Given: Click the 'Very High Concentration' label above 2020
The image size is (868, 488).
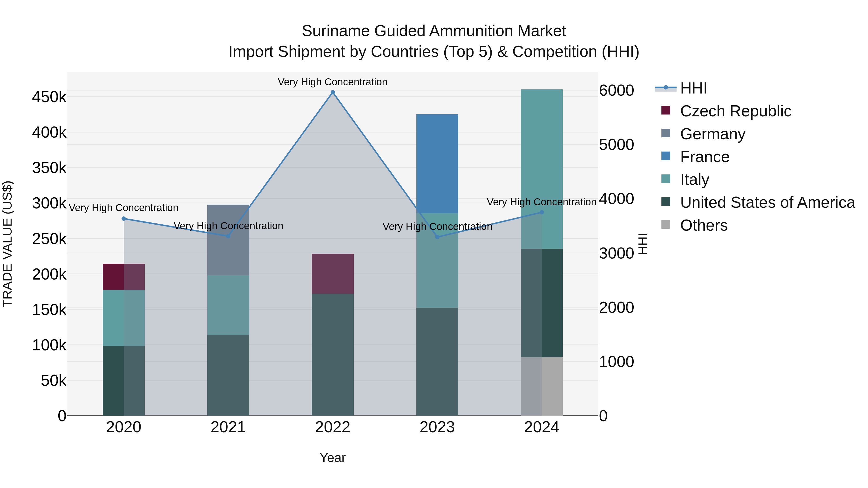Looking at the screenshot, I should click(124, 208).
